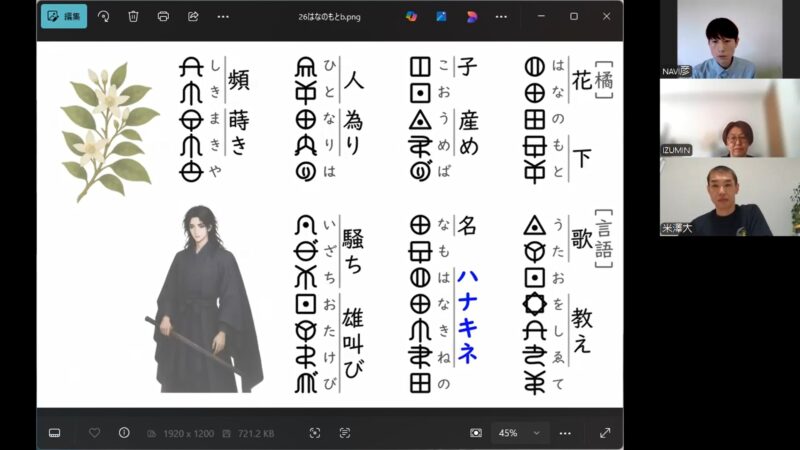Maximize the Photos window
The width and height of the screenshot is (800, 450).
(x=574, y=17)
